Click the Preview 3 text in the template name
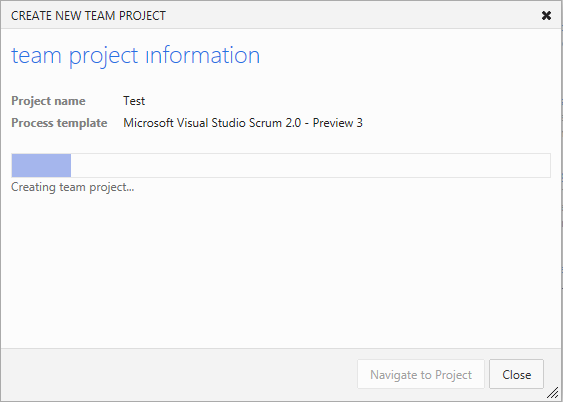The width and height of the screenshot is (563, 402). coord(338,123)
